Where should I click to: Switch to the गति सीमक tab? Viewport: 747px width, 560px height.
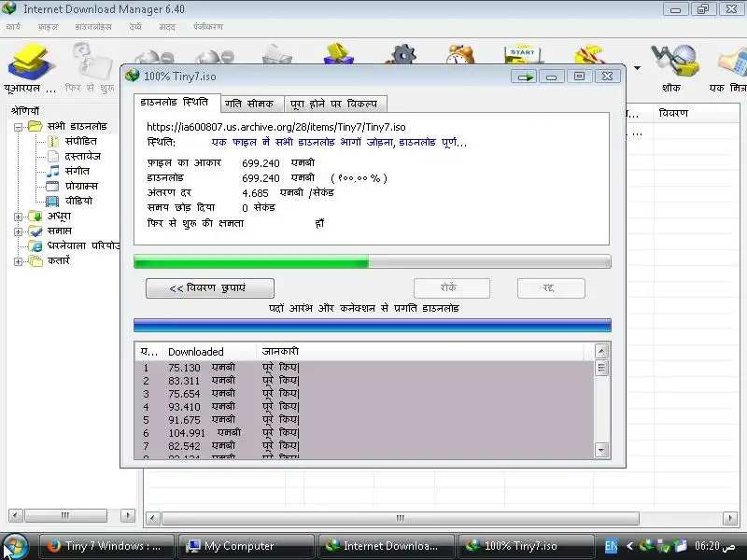[x=252, y=104]
